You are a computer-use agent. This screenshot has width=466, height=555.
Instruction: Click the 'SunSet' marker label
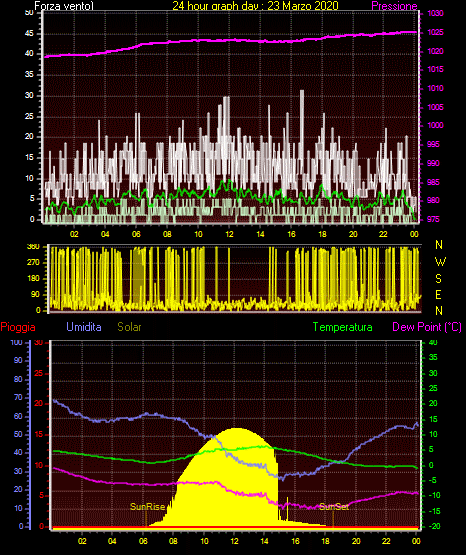334,507
